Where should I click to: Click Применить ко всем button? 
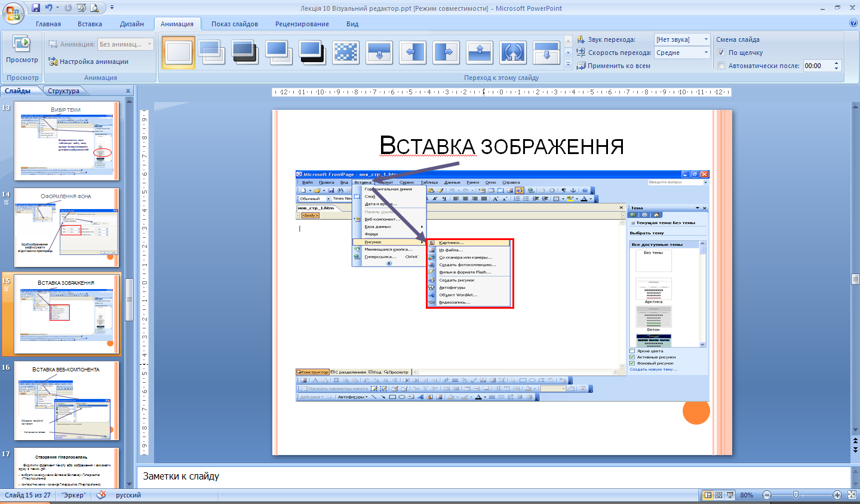click(613, 66)
